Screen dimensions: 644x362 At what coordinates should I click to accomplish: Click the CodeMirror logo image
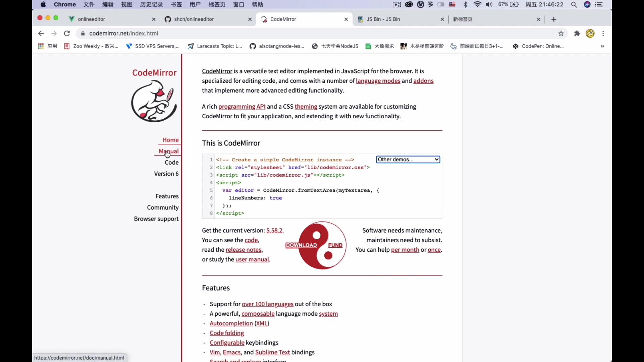pyautogui.click(x=154, y=101)
